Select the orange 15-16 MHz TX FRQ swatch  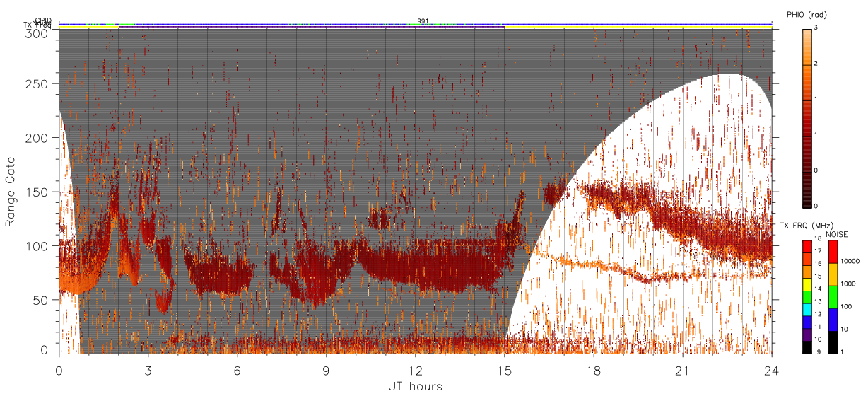tap(807, 272)
